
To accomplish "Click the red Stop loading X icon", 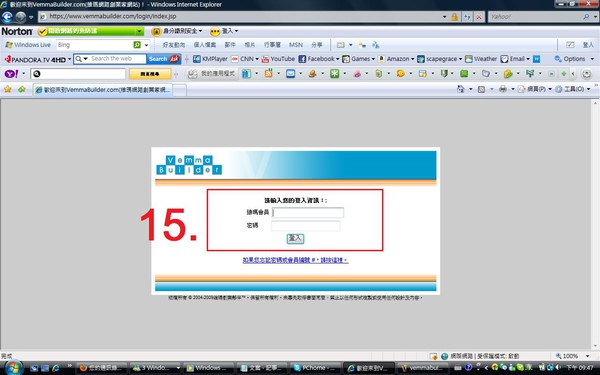I will 479,17.
